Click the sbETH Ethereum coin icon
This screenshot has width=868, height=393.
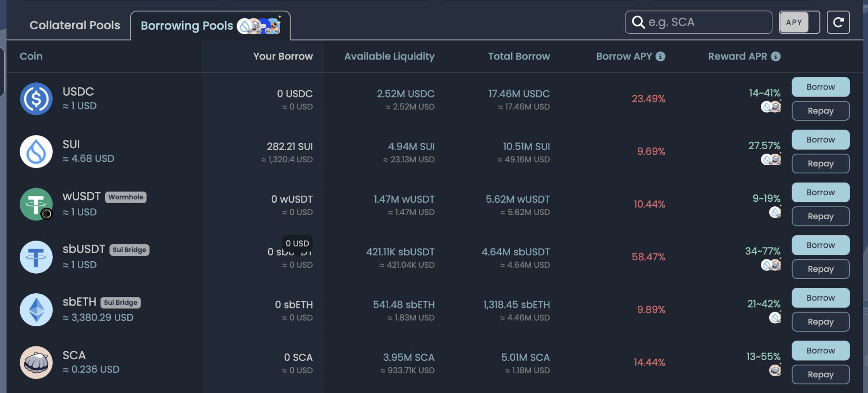coord(36,310)
